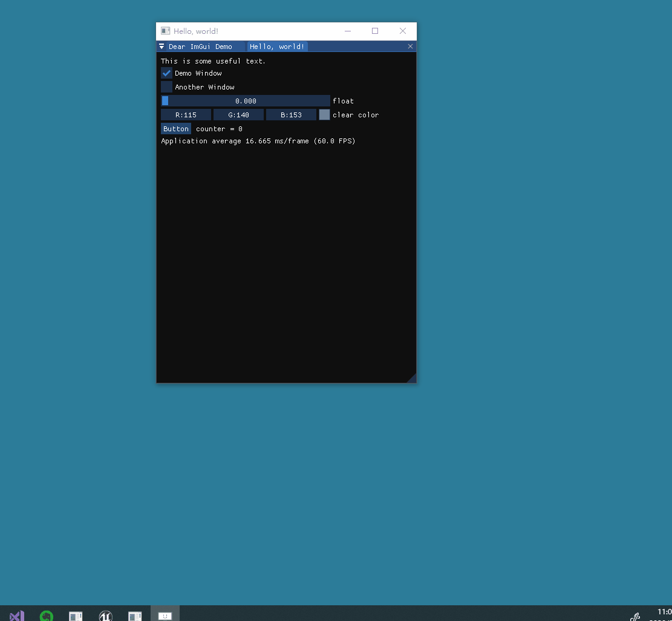672x621 pixels.
Task: Click the B:153 blue value field
Action: point(292,115)
